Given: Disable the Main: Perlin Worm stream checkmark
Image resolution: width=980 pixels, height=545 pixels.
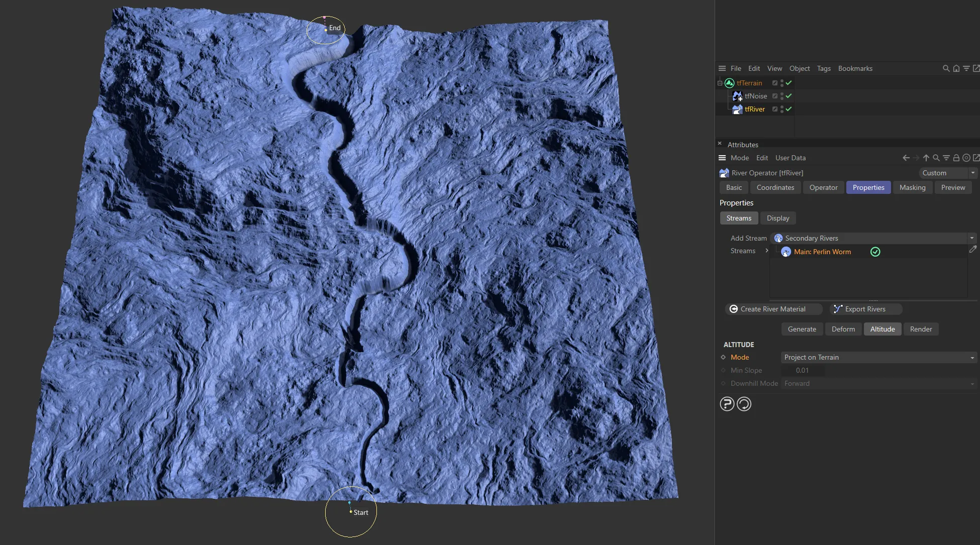Looking at the screenshot, I should click(874, 252).
